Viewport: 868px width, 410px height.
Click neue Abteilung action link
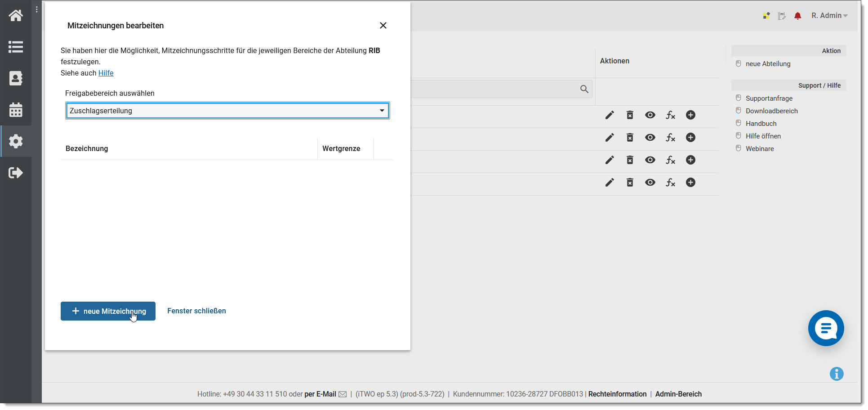768,64
